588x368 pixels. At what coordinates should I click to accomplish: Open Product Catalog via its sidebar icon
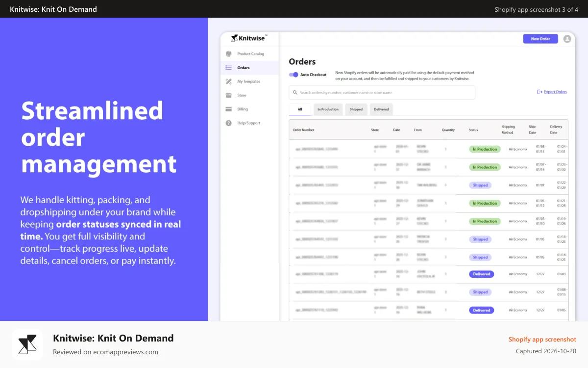point(228,53)
